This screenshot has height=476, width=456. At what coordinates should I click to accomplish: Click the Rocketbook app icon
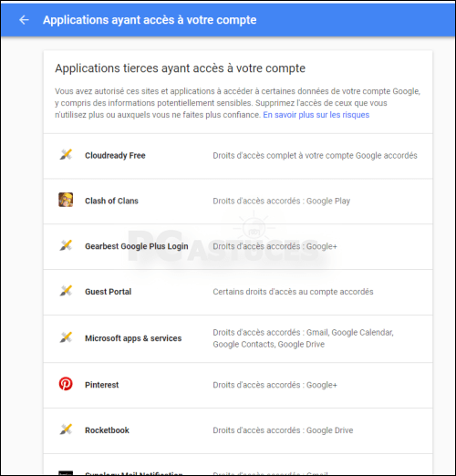pos(66,429)
